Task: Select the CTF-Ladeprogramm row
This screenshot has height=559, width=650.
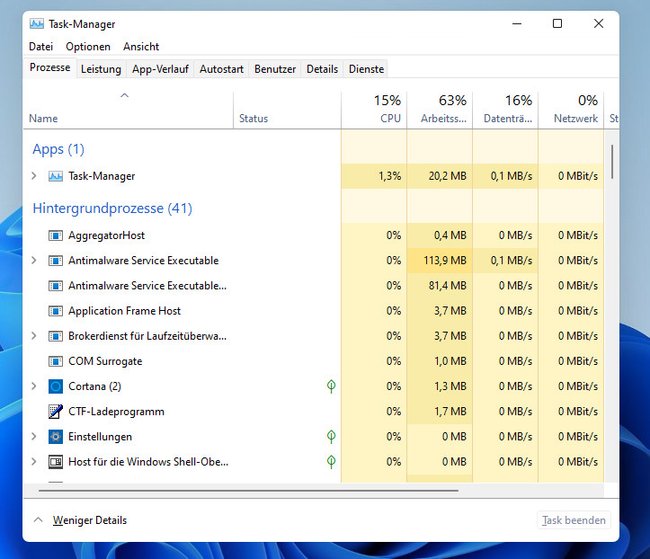Action: coord(313,411)
